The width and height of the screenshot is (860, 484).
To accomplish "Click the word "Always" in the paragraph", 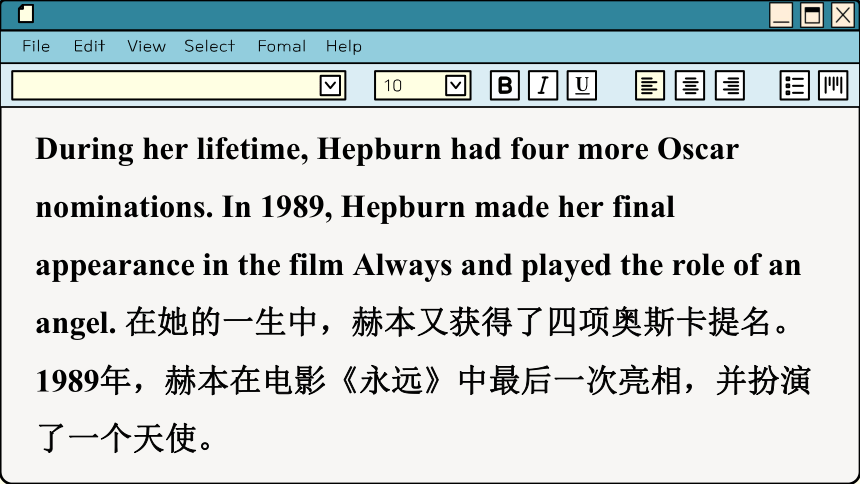I will pos(403,266).
